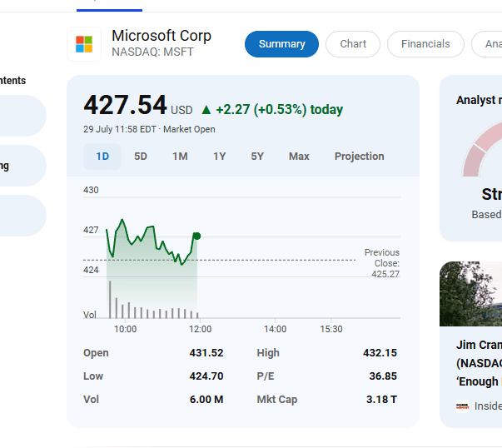
Task: Switch chart to 5D range
Action: click(x=141, y=157)
